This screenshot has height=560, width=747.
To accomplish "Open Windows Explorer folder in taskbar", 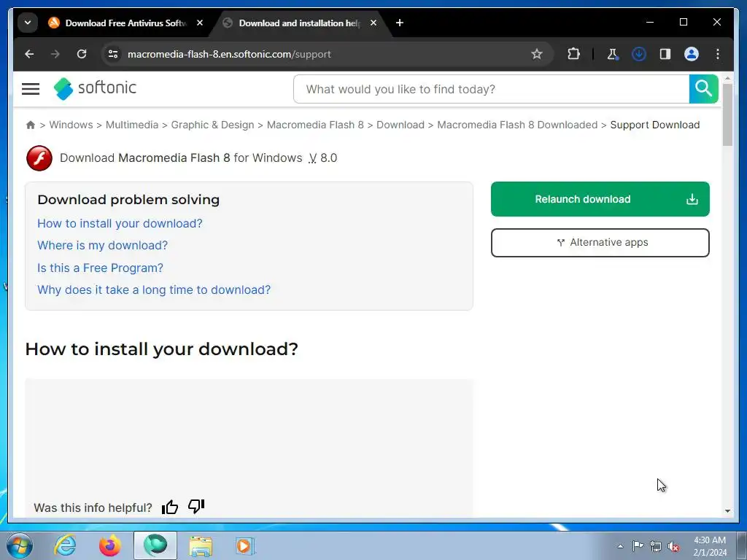I will click(x=201, y=545).
